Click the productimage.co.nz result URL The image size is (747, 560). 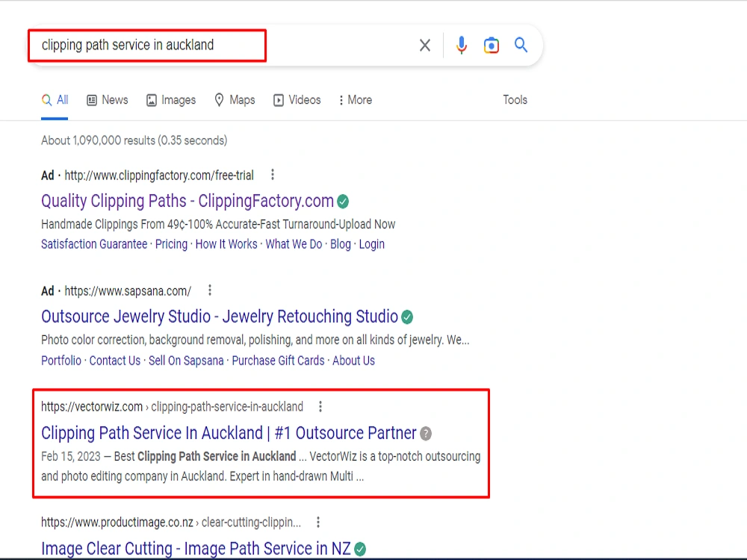click(171, 523)
